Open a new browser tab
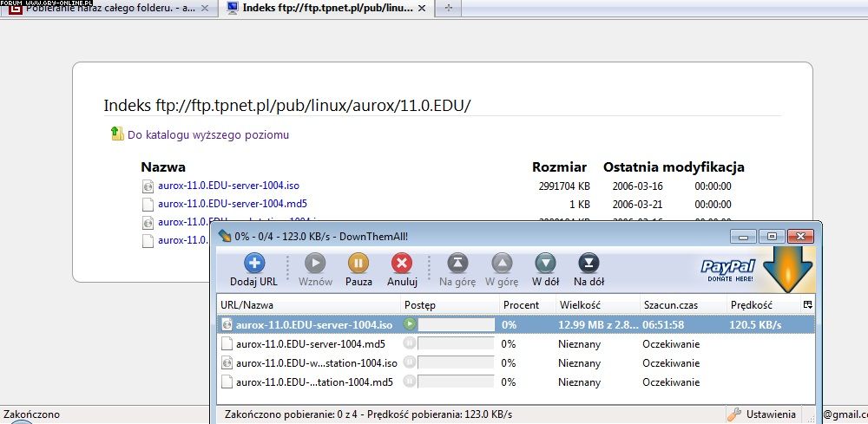This screenshot has height=424, width=868. pos(448,8)
